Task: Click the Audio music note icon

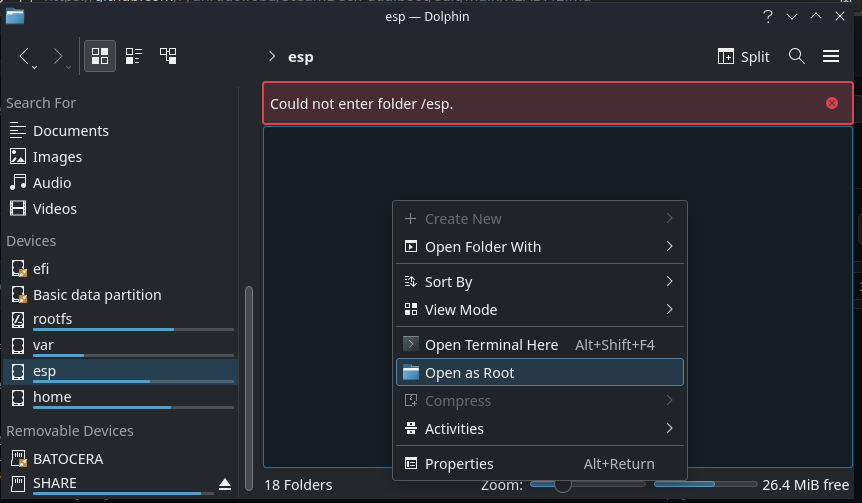Action: coord(18,183)
